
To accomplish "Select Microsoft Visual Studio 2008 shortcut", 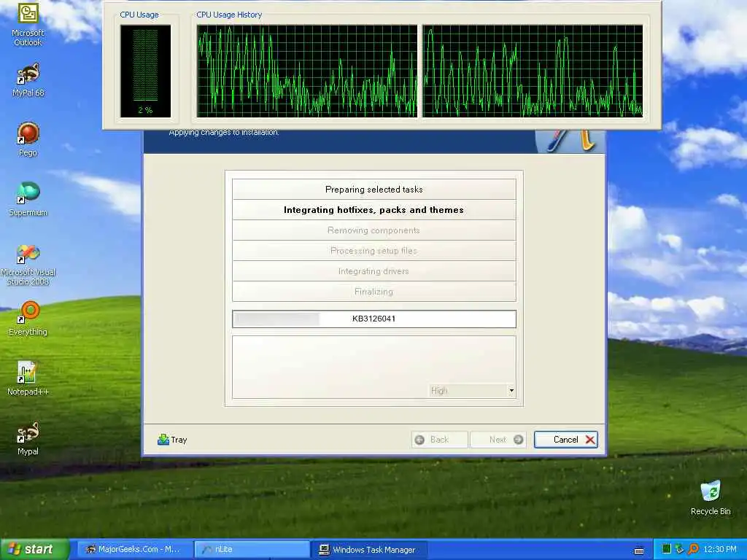I will (x=28, y=265).
